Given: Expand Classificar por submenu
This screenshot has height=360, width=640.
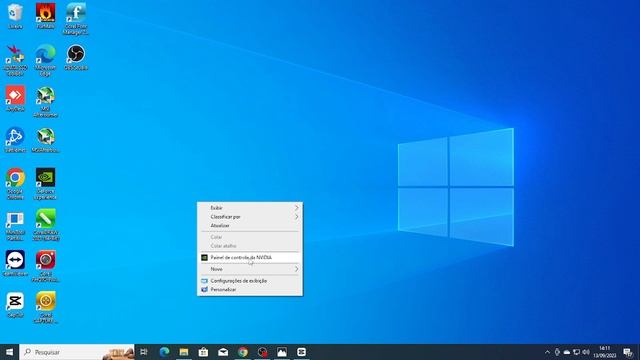Looking at the screenshot, I should (x=250, y=217).
